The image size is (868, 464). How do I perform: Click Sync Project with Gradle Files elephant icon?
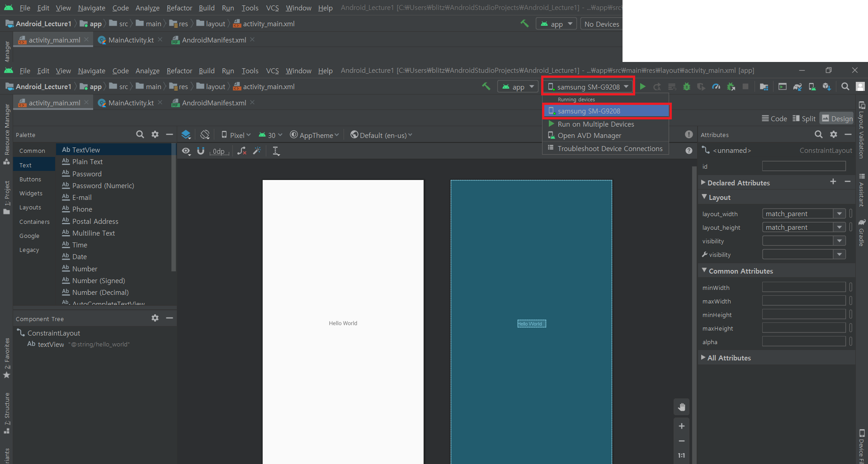797,86
